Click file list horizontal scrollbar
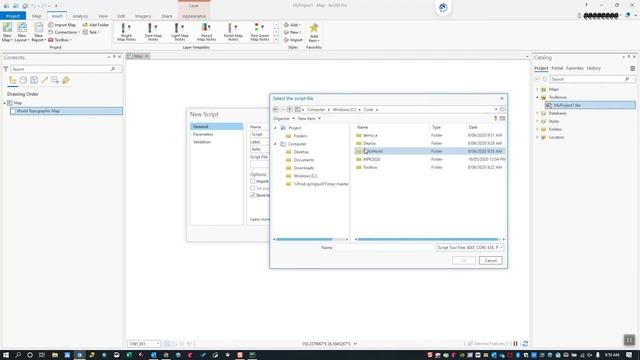Image resolution: width=640 pixels, height=360 pixels. (x=428, y=239)
